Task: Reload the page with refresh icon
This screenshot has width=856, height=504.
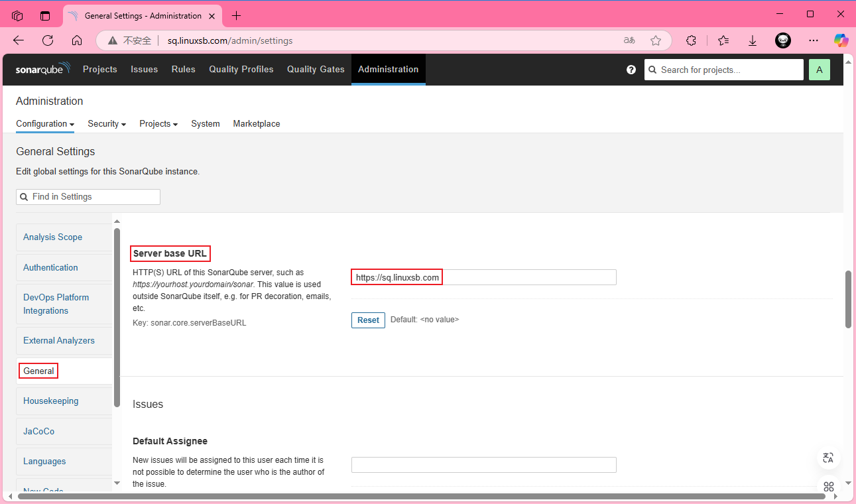Action: coord(48,40)
